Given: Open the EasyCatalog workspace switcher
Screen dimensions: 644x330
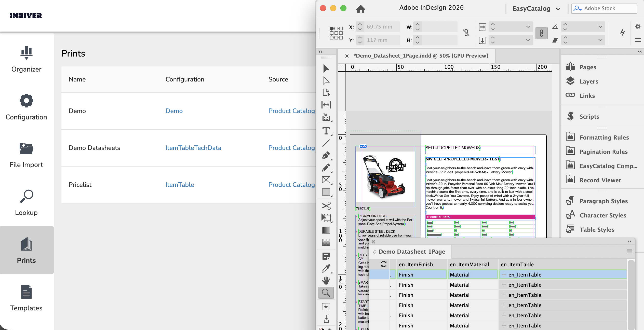Looking at the screenshot, I should pyautogui.click(x=536, y=9).
